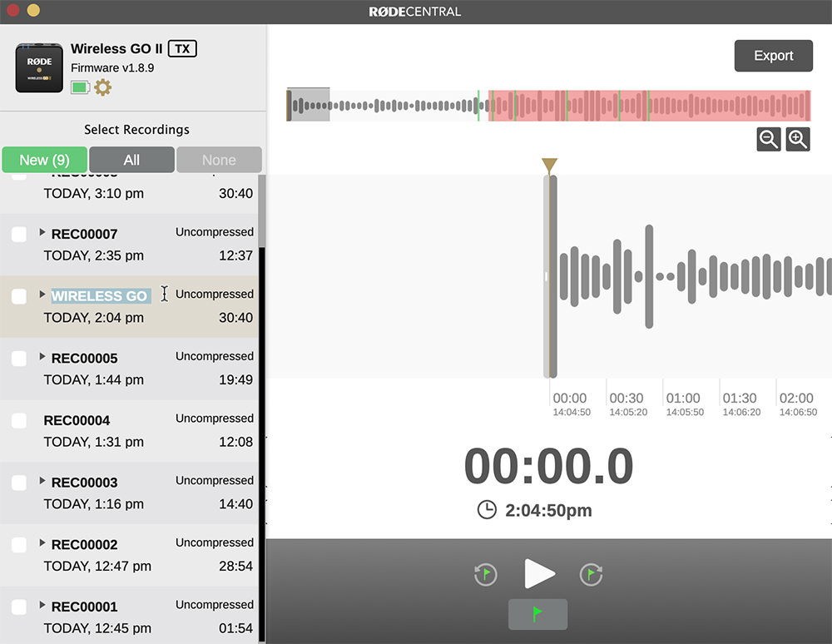Select the New (9) recordings filter
Image resolution: width=832 pixels, height=644 pixels.
click(45, 160)
